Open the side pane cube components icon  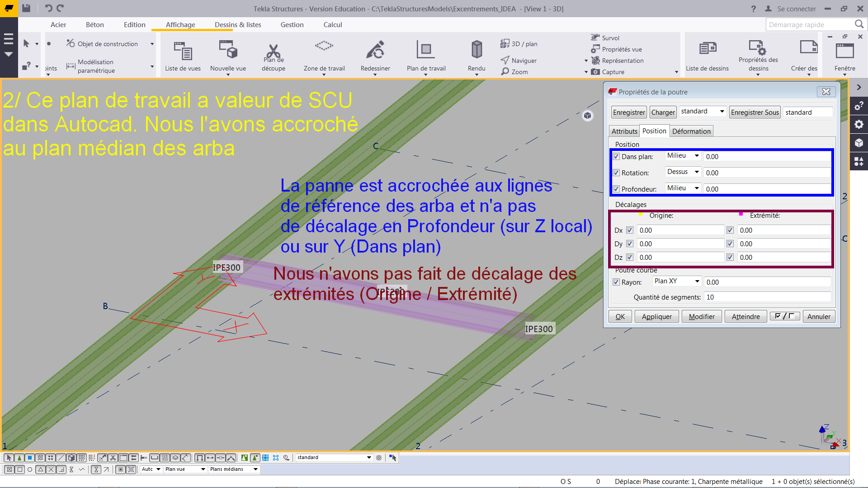pyautogui.click(x=859, y=143)
